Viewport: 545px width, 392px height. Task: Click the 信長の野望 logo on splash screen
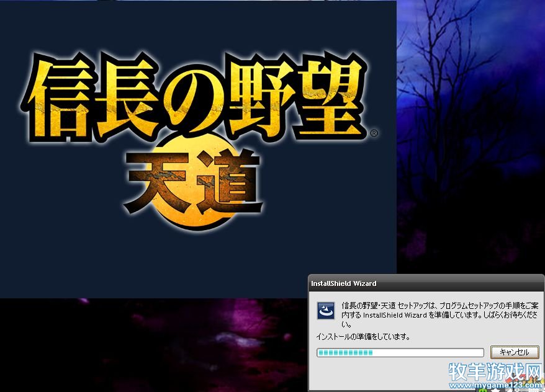(198, 97)
